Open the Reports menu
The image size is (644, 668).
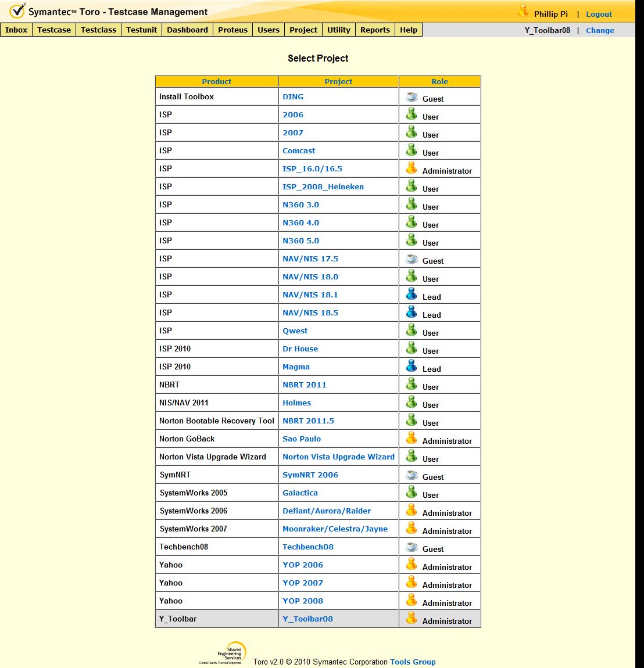[x=375, y=30]
